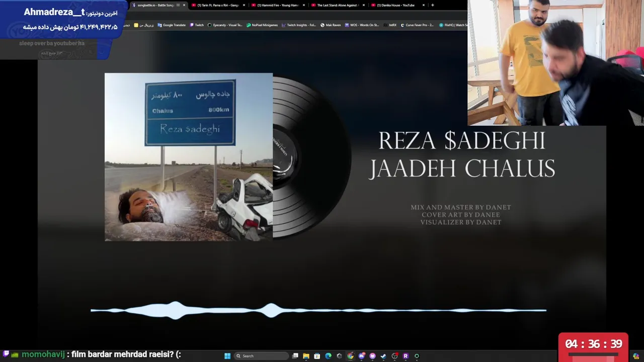
Task: Click the Jaadeh Chalus album cover art
Action: (x=189, y=157)
